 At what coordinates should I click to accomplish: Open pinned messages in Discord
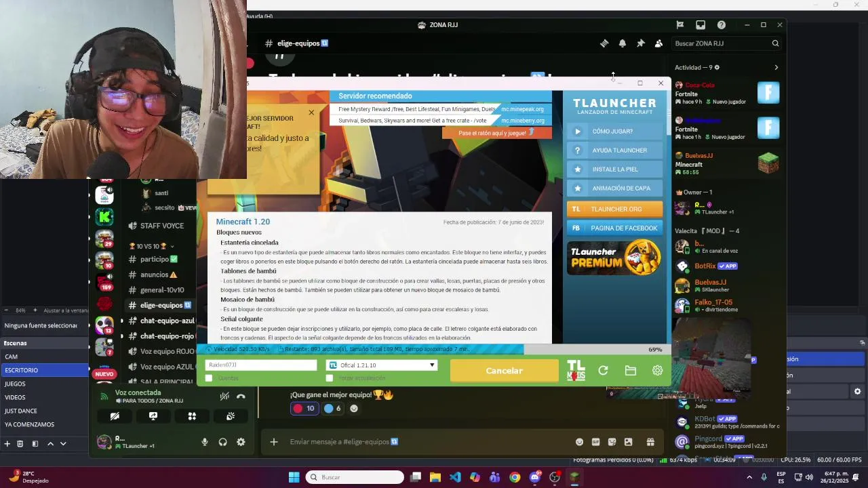(x=640, y=43)
